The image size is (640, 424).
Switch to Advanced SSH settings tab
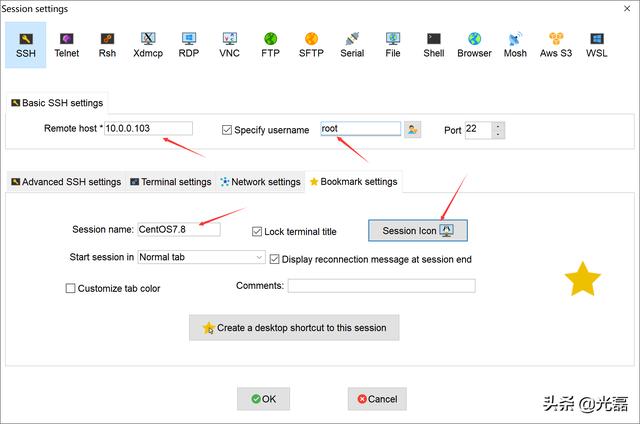(x=66, y=182)
